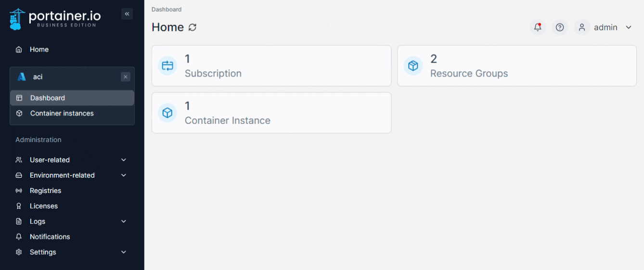Click the Container Instance cube icon

point(167,113)
